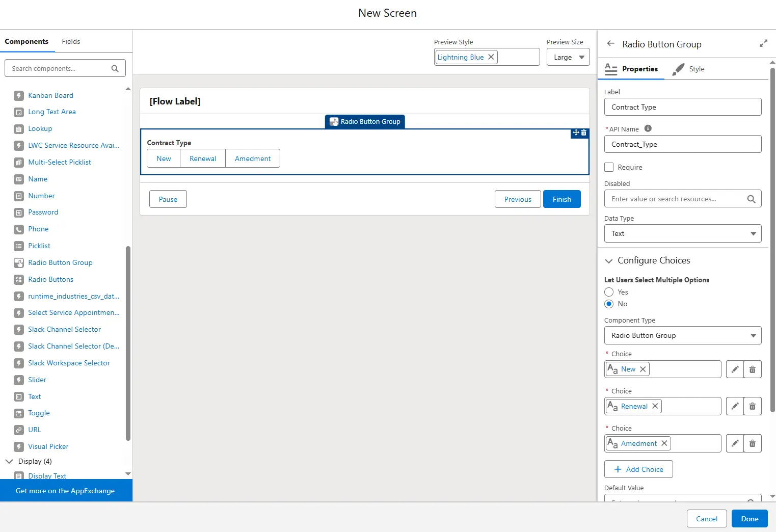Delete the Renewal choice with trash icon
Viewport: 776px width, 532px height.
point(753,407)
